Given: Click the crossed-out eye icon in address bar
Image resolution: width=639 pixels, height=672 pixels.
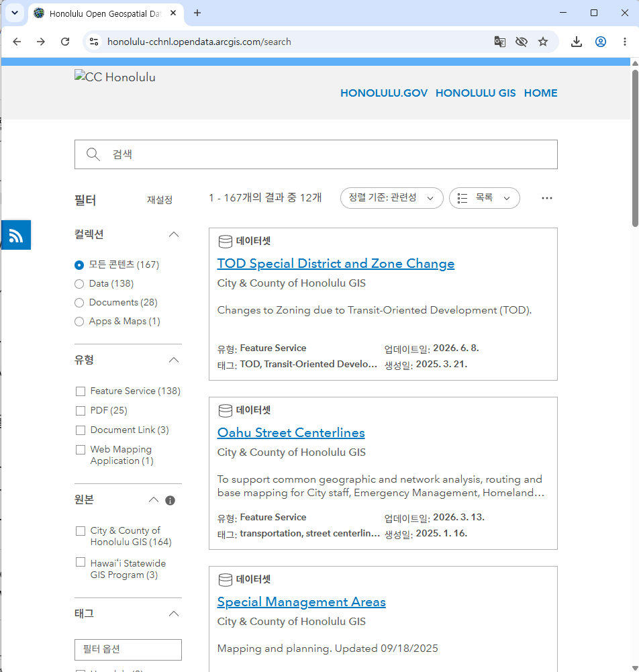Looking at the screenshot, I should pyautogui.click(x=521, y=42).
